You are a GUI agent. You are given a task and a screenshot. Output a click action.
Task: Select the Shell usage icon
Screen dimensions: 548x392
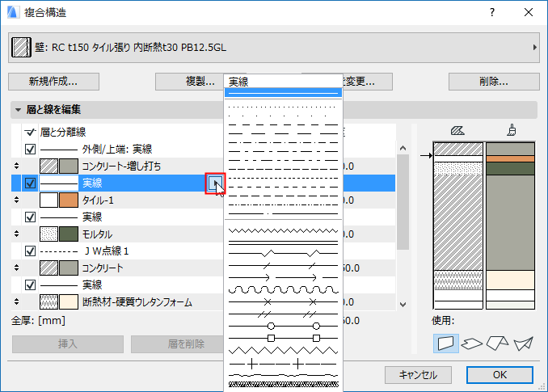(524, 343)
